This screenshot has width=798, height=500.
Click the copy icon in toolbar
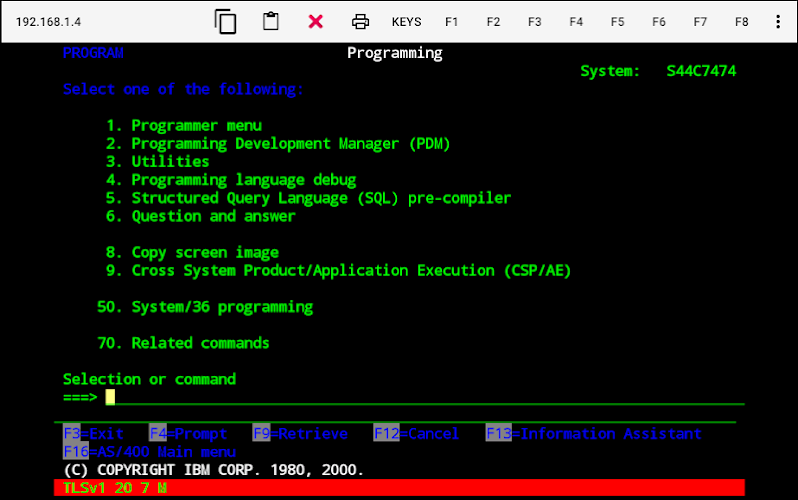tap(225, 22)
